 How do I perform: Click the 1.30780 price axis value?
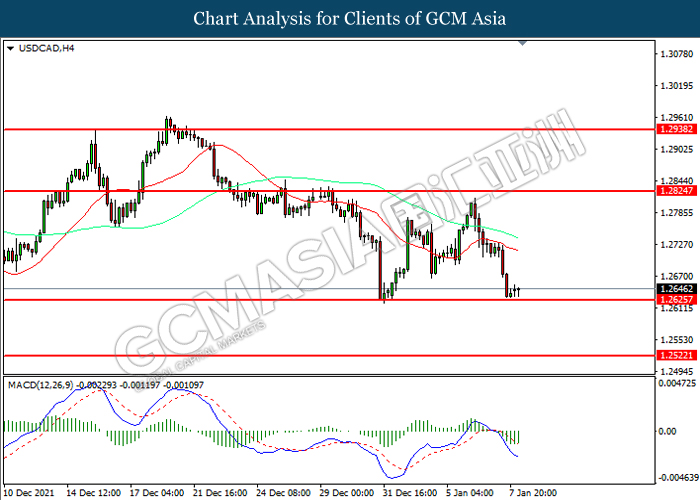677,54
